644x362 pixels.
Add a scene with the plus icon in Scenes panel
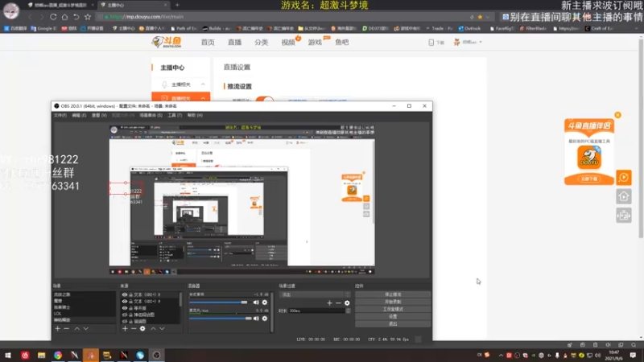pyautogui.click(x=57, y=329)
